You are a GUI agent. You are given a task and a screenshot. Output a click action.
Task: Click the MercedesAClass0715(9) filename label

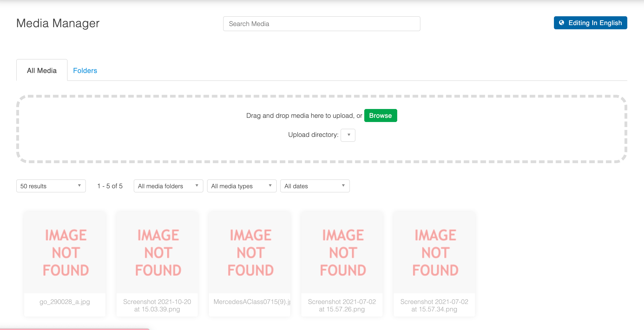coord(252,302)
